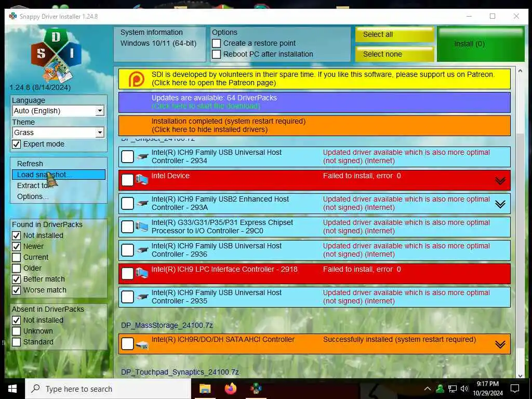The image size is (532, 399).
Task: Toggle the Worse match checkbox
Action: 16,290
